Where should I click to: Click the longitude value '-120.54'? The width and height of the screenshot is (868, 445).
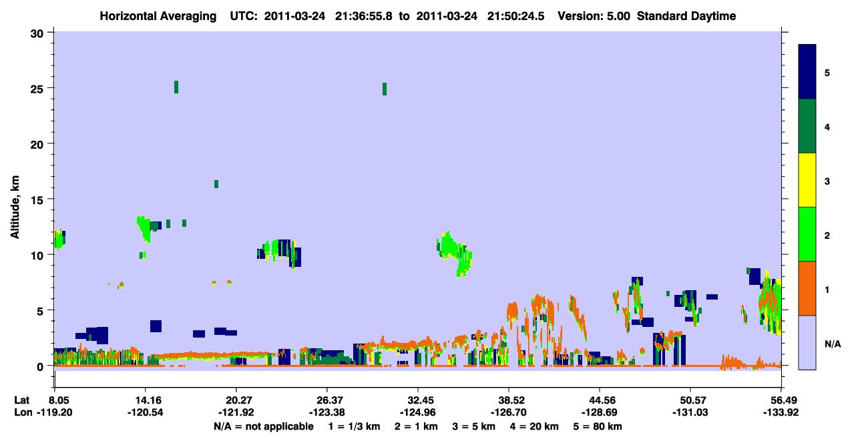pyautogui.click(x=146, y=413)
